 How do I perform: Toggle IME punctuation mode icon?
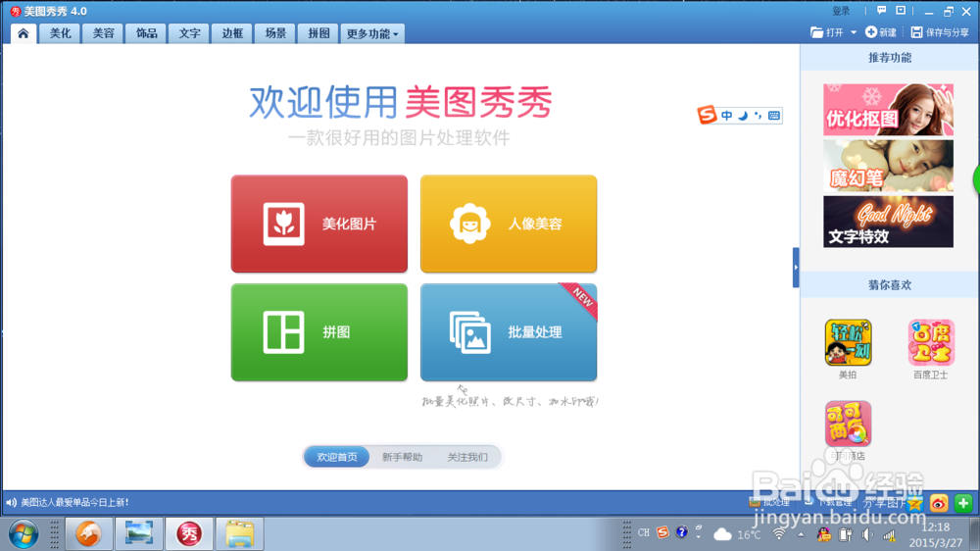759,116
